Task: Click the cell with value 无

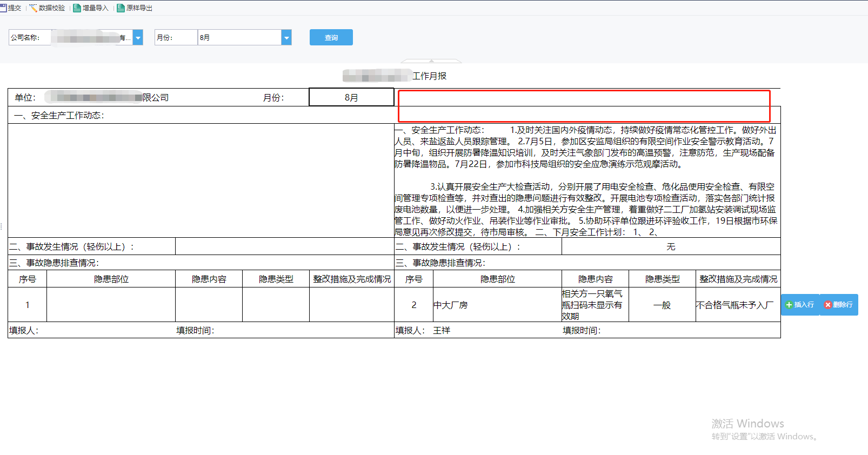Action: (x=671, y=246)
